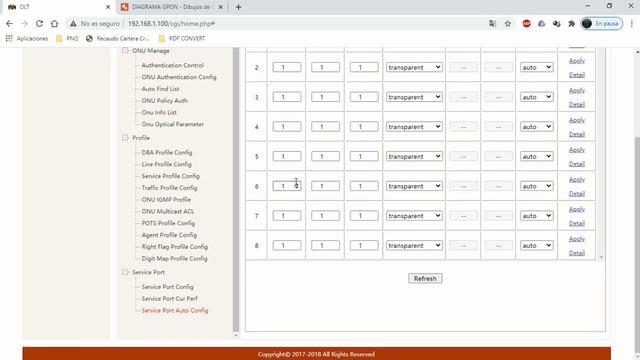Open Service Port Cur Perf
This screenshot has height=360, width=640.
[x=169, y=299]
